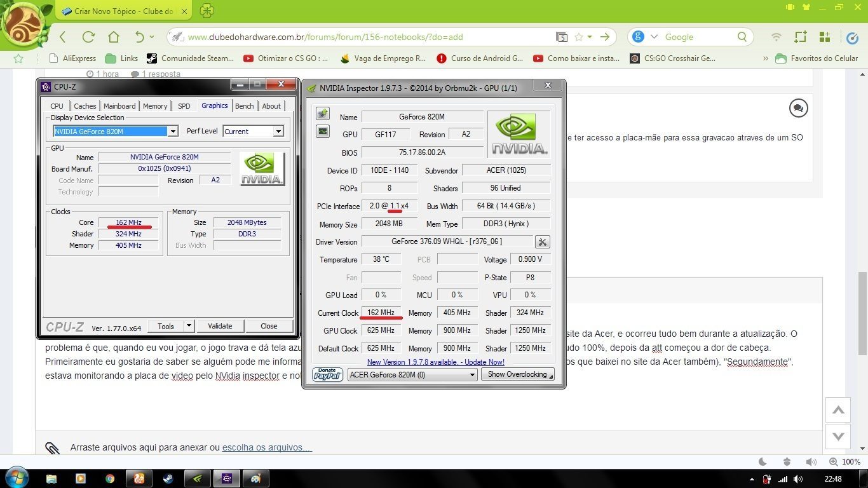The height and width of the screenshot is (488, 868).
Task: Click the escolha os arquivos link
Action: pyautogui.click(x=267, y=447)
